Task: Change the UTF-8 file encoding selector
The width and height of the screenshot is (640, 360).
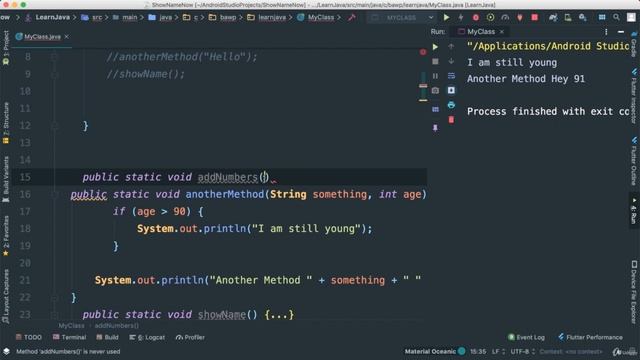Action: [x=523, y=351]
